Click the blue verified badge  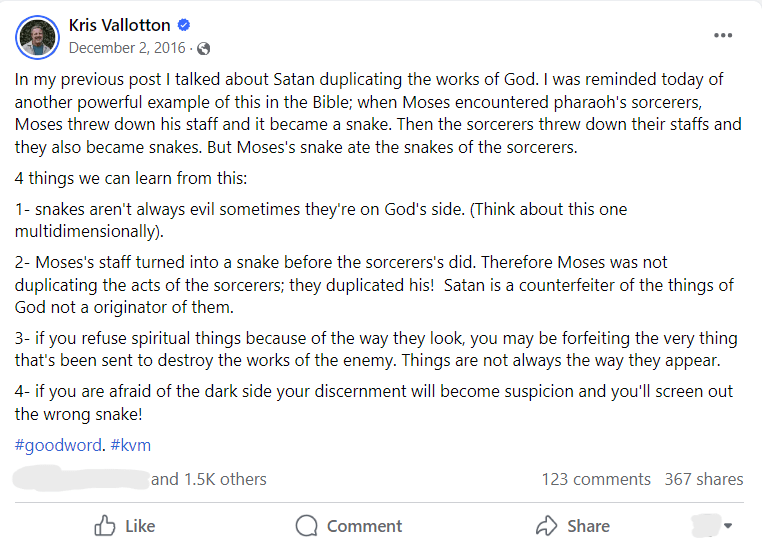184,26
